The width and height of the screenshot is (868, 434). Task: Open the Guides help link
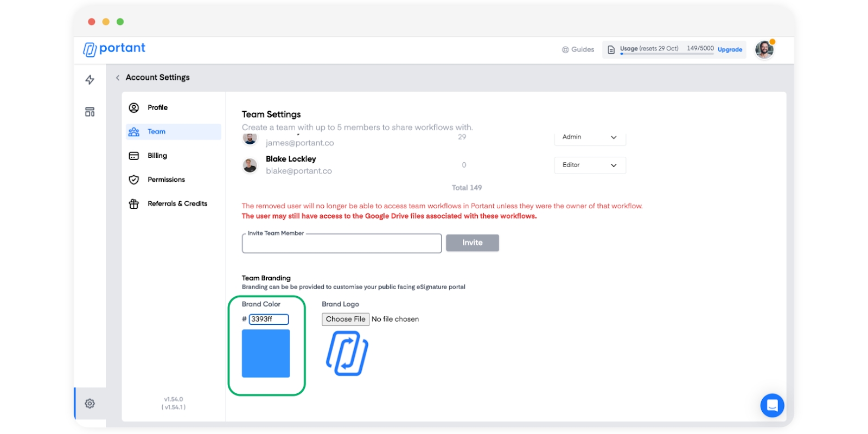click(578, 49)
